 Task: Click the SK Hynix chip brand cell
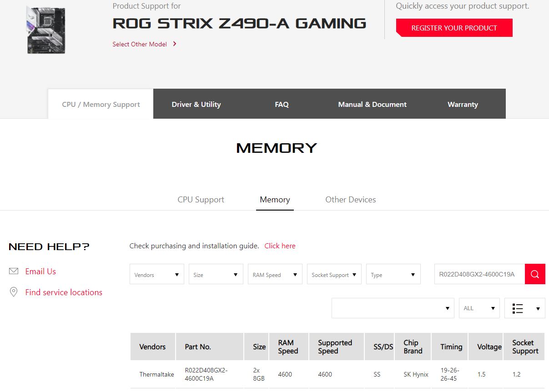pos(416,375)
